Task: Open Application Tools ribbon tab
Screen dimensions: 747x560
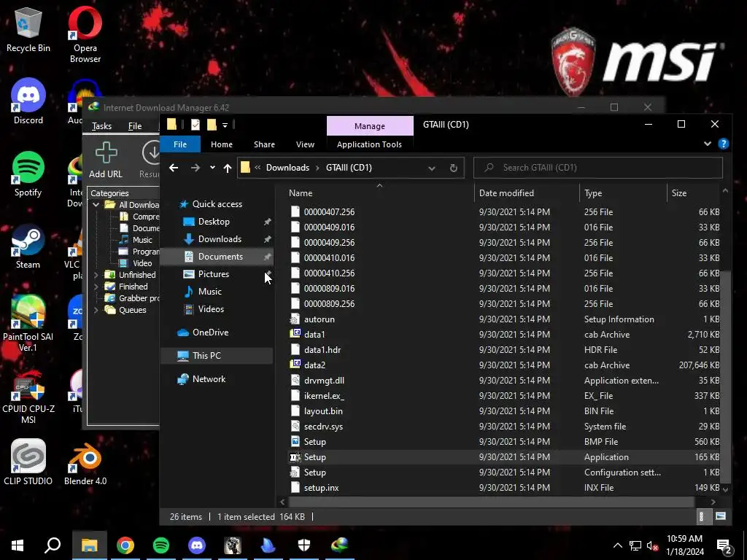Action: coord(369,144)
